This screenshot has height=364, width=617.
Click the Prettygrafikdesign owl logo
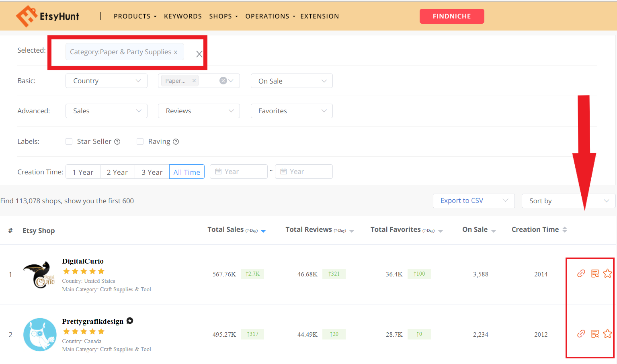click(40, 334)
